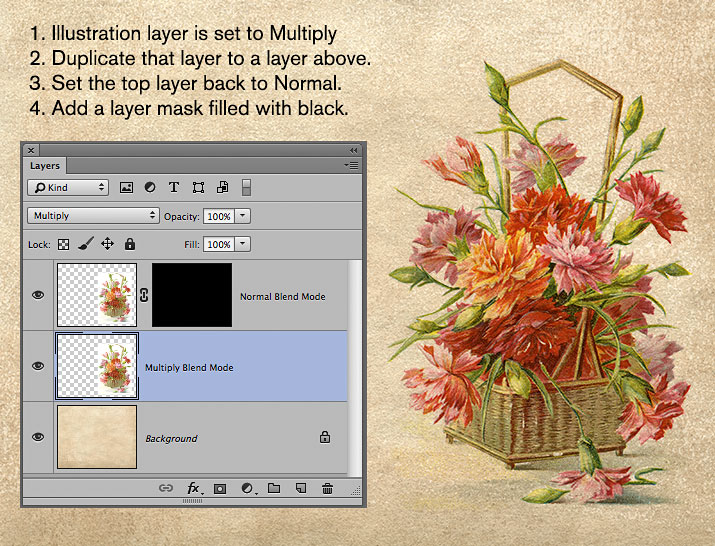715x546 pixels.
Task: Lock position move icon
Action: [108, 244]
